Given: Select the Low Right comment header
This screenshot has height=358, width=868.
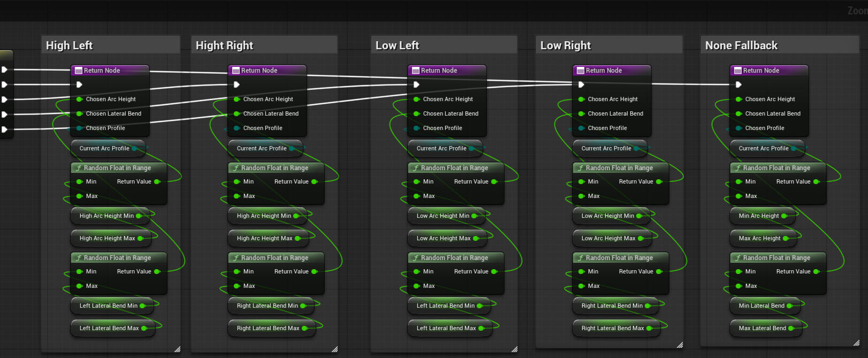Looking at the screenshot, I should click(x=609, y=45).
